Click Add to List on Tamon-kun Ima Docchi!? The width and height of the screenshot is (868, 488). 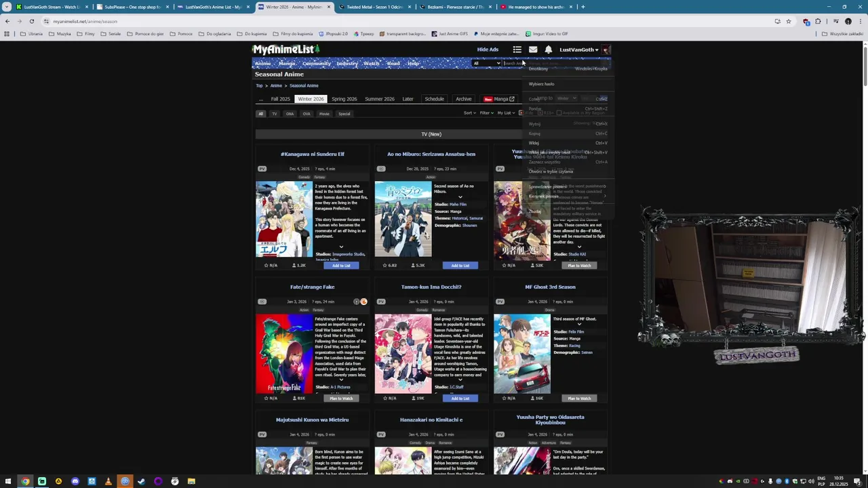click(460, 399)
